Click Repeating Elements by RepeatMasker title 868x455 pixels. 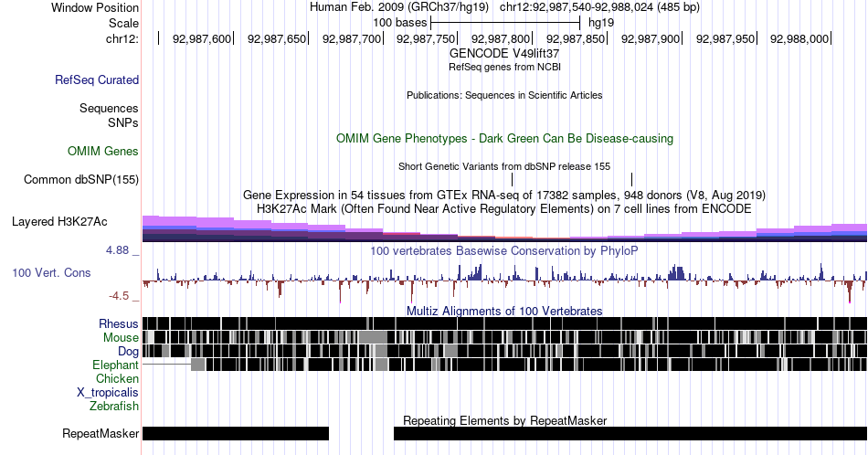click(x=504, y=420)
